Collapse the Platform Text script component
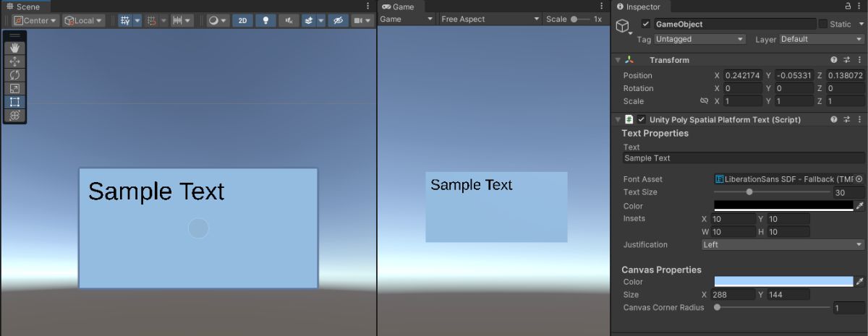This screenshot has width=868, height=336. (x=618, y=119)
